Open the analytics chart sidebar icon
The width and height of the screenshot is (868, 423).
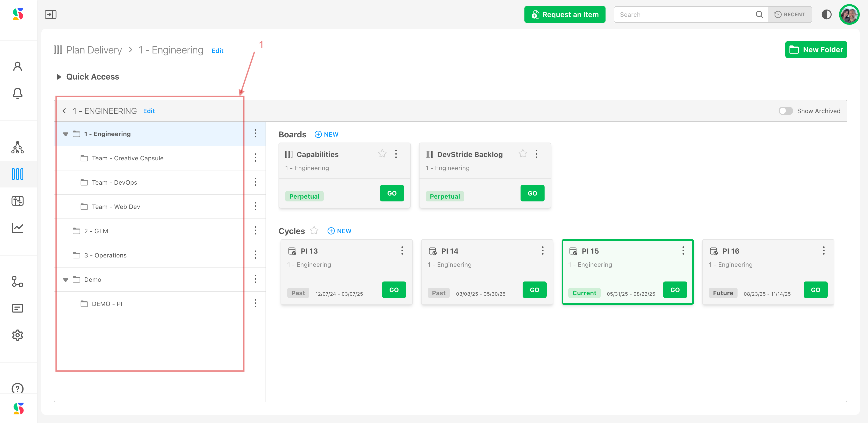pos(18,228)
